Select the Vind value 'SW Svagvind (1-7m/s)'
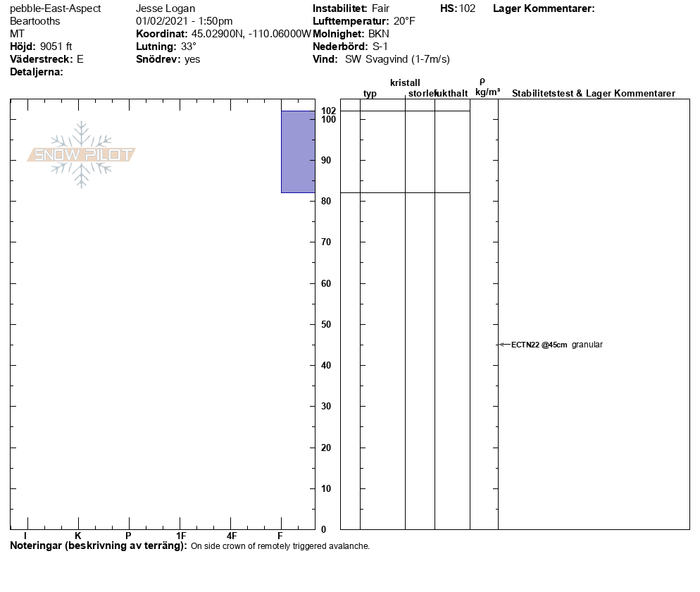Screen dimensions: 700x592 tap(397, 59)
